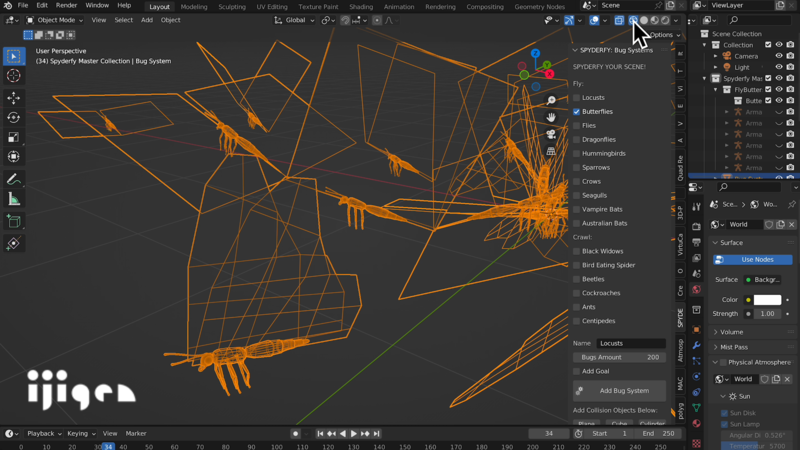
Task: Click the world Color white swatch
Action: pyautogui.click(x=767, y=299)
